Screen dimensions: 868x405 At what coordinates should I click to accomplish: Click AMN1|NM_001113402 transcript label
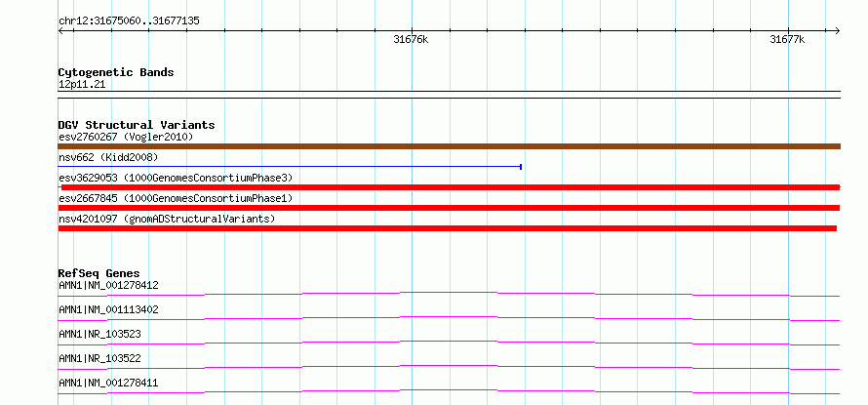(108, 309)
